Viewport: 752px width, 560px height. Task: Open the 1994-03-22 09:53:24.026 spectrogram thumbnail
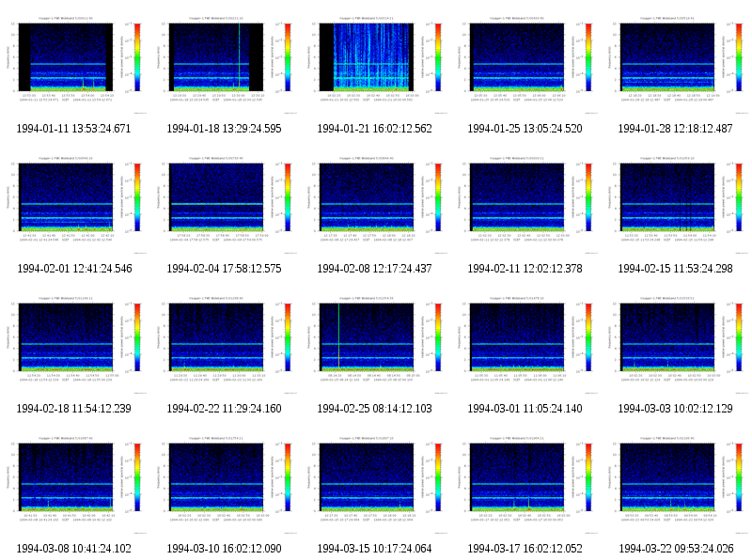tap(675, 486)
